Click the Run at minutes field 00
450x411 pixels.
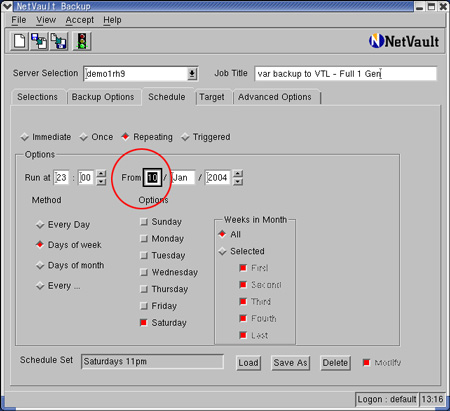[x=86, y=177]
